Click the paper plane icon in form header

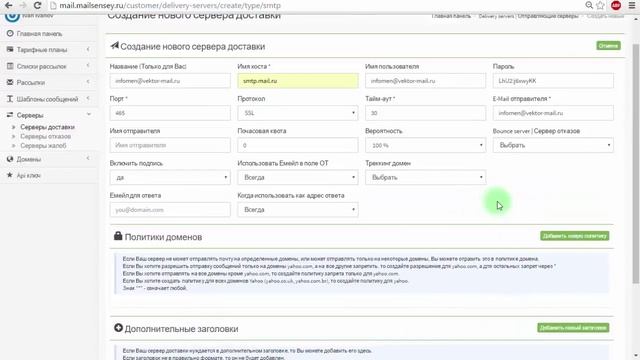click(115, 46)
